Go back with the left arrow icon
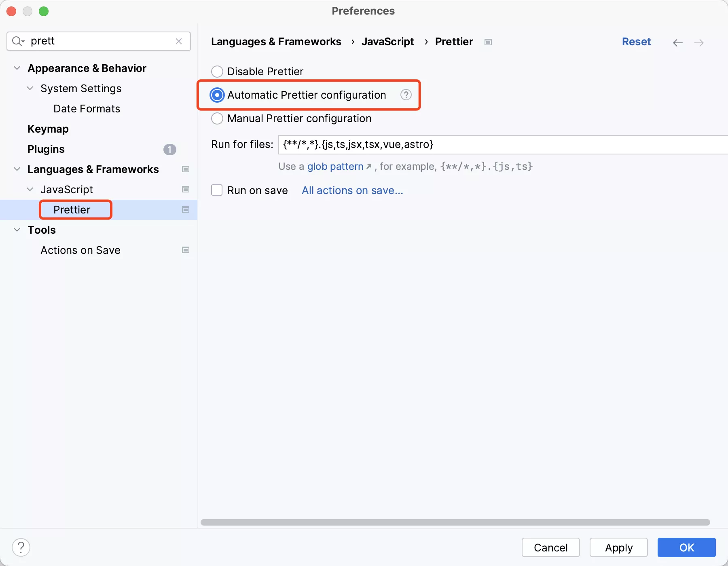 point(678,42)
